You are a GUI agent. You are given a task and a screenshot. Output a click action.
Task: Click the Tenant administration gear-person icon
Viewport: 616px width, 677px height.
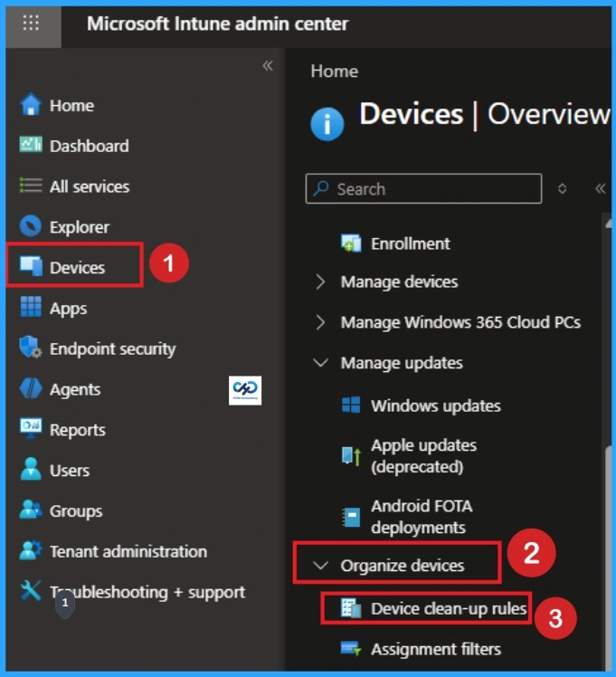[x=31, y=549]
